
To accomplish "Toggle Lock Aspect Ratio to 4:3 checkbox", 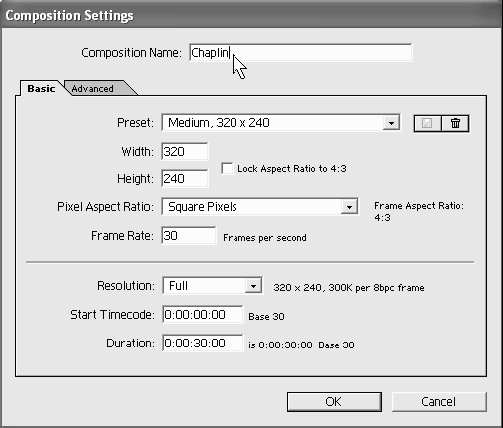I will (x=227, y=168).
